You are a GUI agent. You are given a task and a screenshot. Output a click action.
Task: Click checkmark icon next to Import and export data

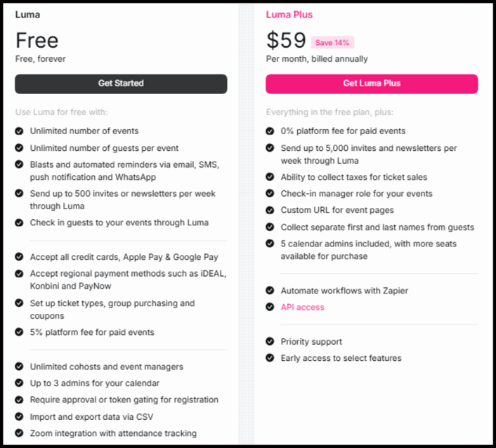pyautogui.click(x=19, y=416)
